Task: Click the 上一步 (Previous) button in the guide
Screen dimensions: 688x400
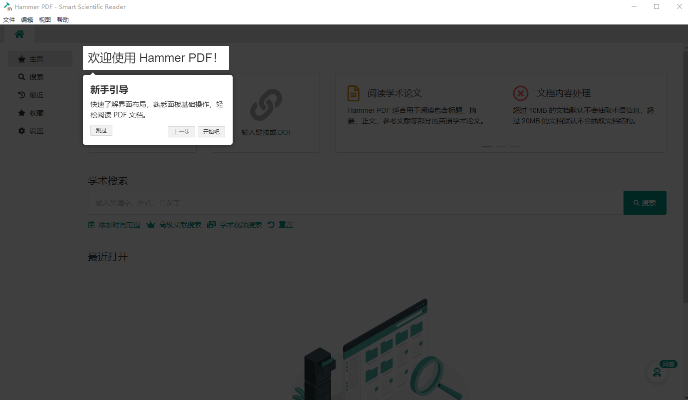Action: 181,131
